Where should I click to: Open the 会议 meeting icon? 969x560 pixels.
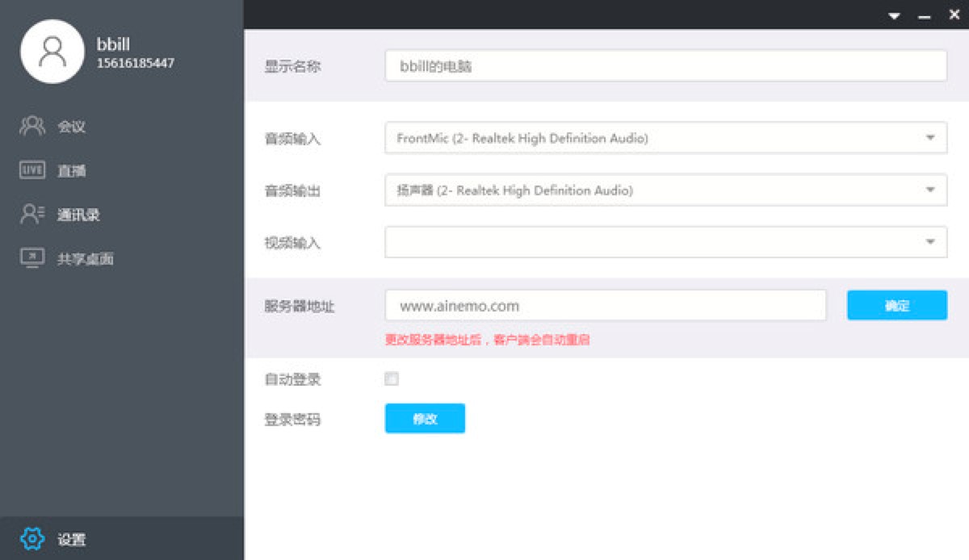coord(32,126)
